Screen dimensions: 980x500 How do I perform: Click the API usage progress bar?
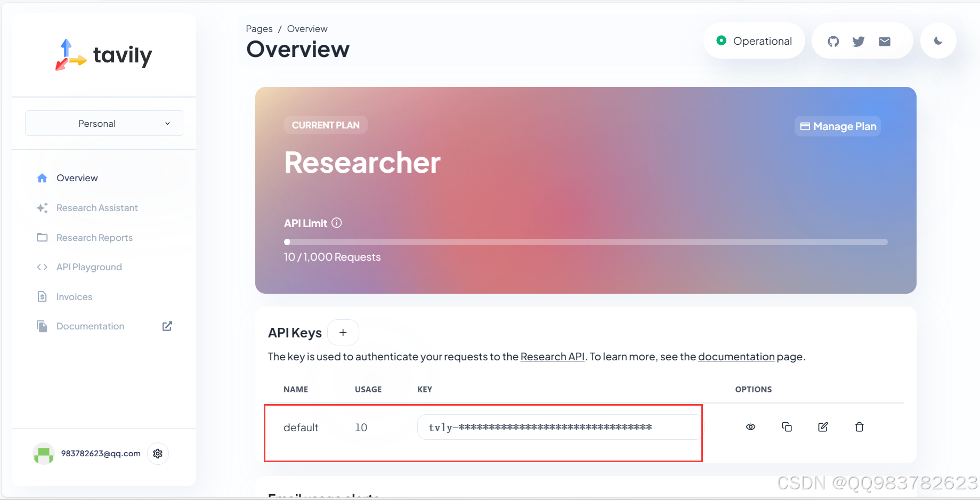585,241
